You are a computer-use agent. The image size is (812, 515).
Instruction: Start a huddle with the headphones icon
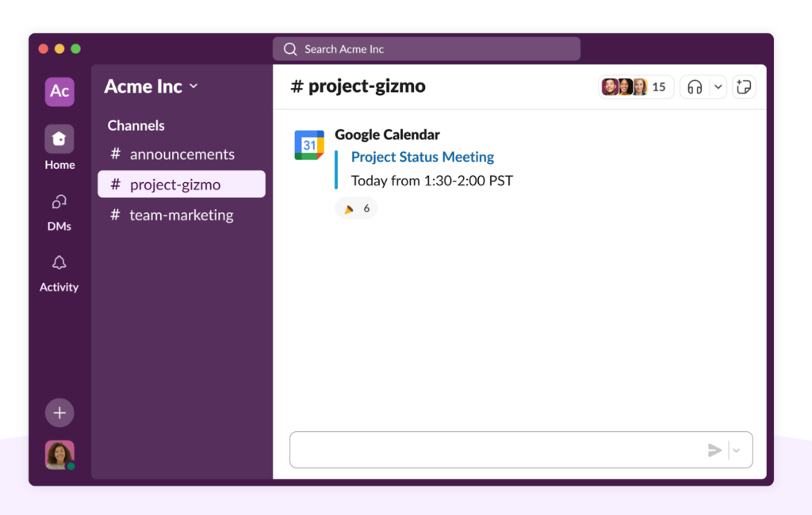695,87
